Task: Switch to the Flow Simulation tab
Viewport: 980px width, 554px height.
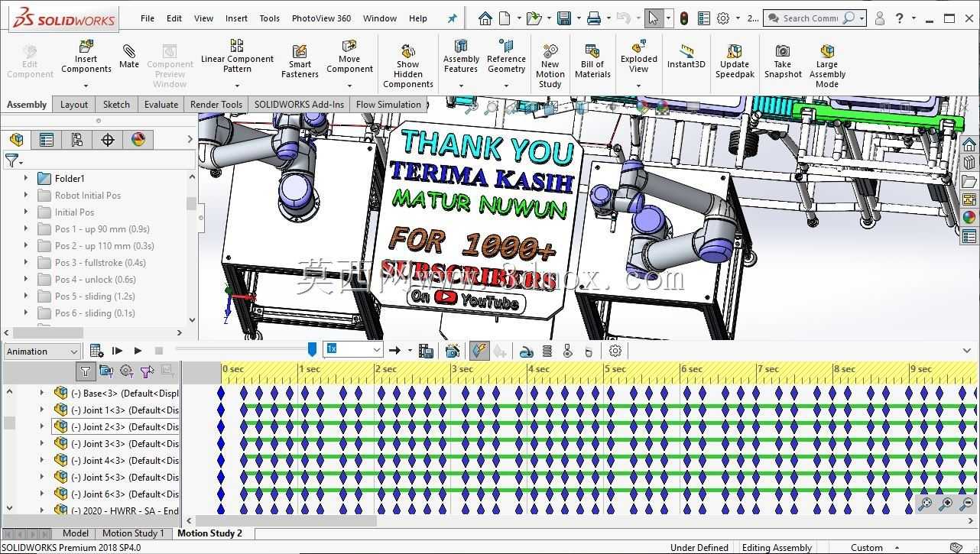Action: coord(388,105)
